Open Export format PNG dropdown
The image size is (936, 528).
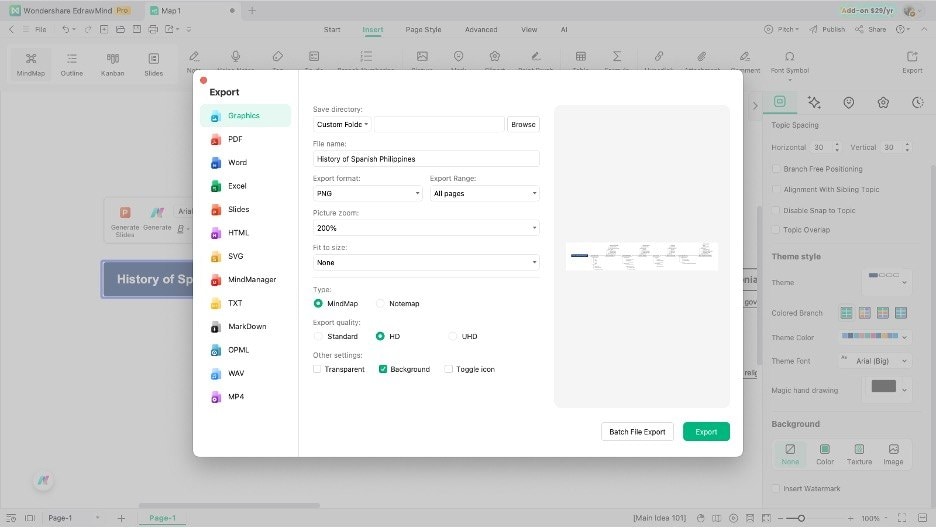(367, 193)
